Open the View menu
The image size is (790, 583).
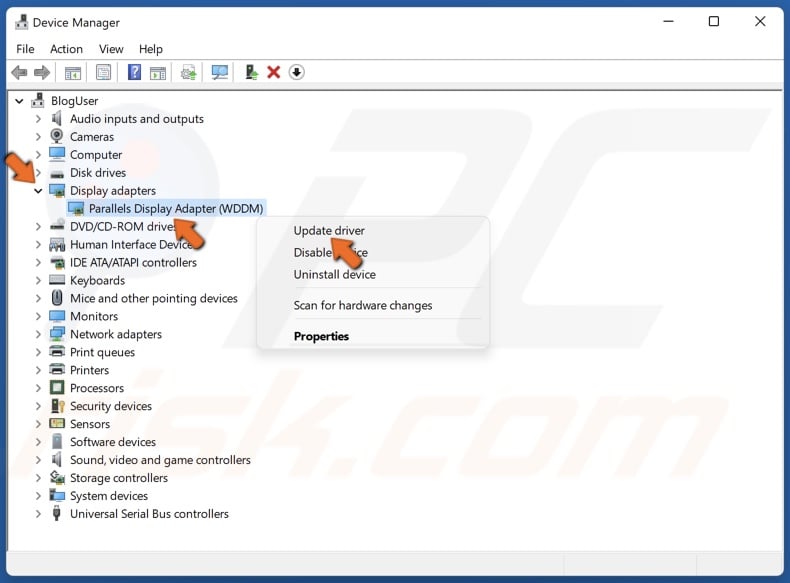tap(111, 49)
